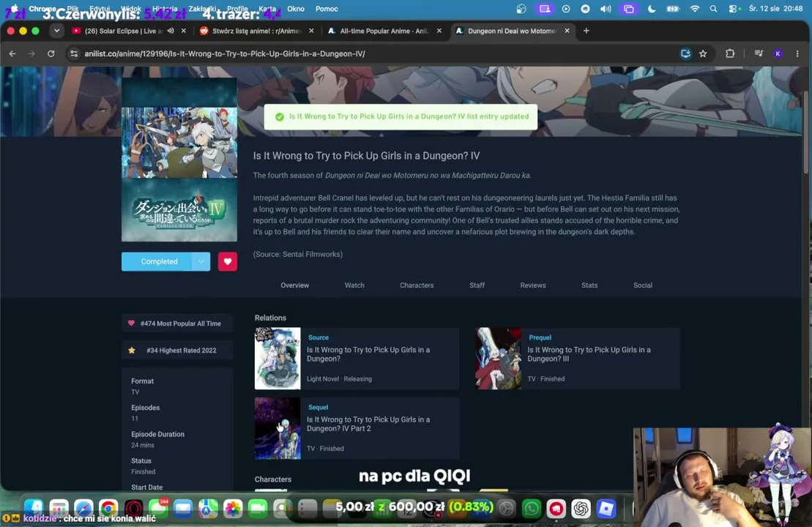Open Chrome's three-dot menu
The width and height of the screenshot is (812, 527).
pyautogui.click(x=797, y=53)
